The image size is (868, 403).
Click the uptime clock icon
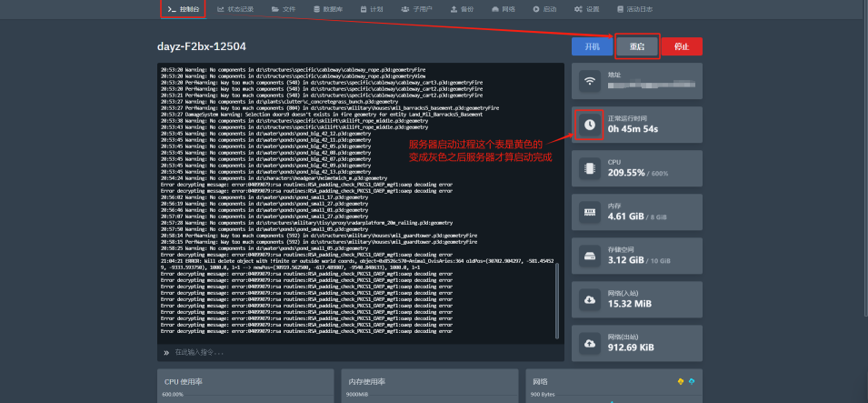point(590,125)
